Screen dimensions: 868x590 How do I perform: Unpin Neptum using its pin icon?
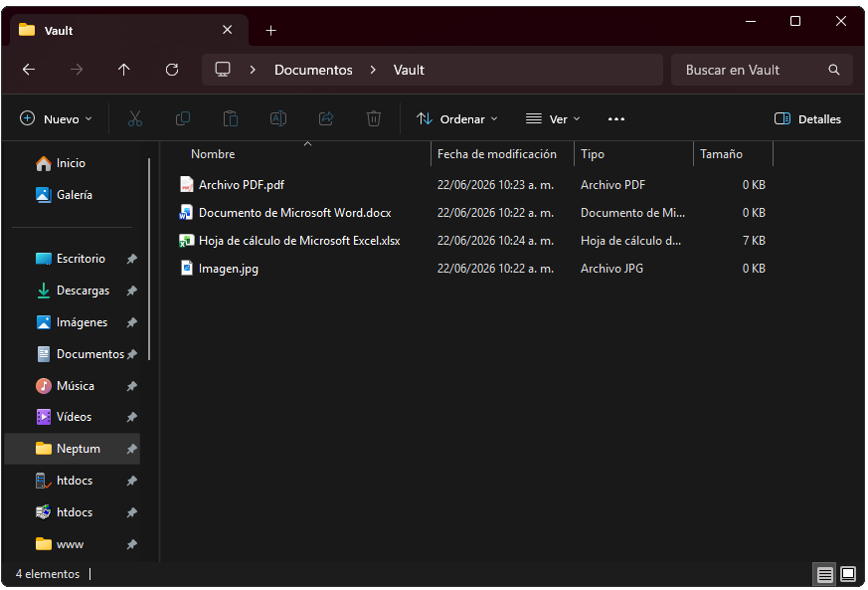click(132, 449)
